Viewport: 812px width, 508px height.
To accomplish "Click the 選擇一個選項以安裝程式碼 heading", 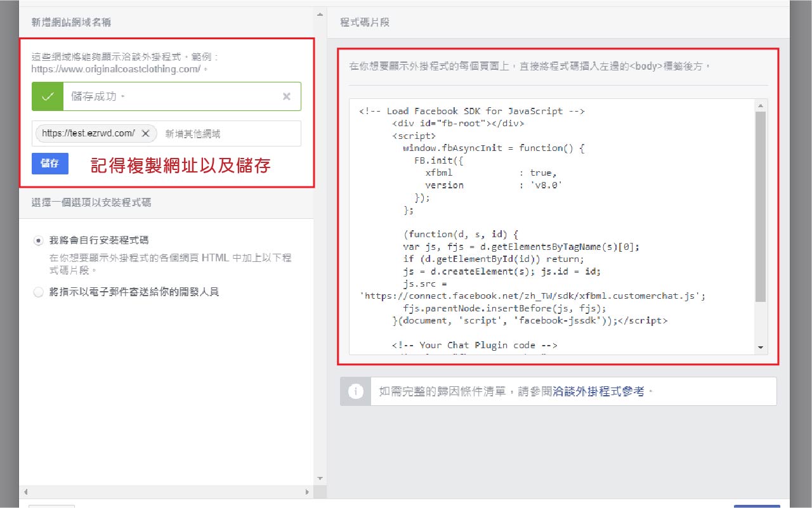I will 91,202.
